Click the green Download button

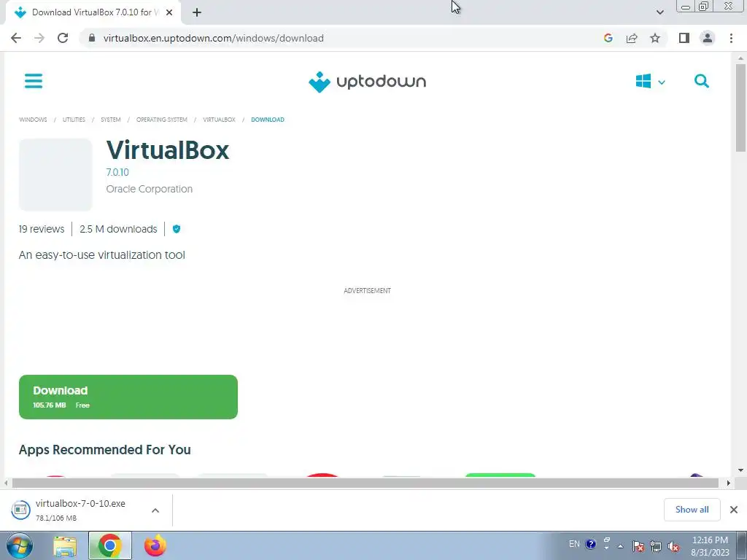coord(128,397)
